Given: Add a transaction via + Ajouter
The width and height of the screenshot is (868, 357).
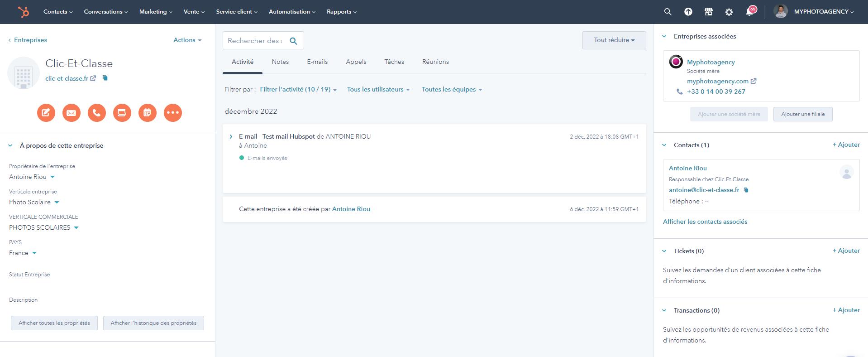Looking at the screenshot, I should pos(846,310).
